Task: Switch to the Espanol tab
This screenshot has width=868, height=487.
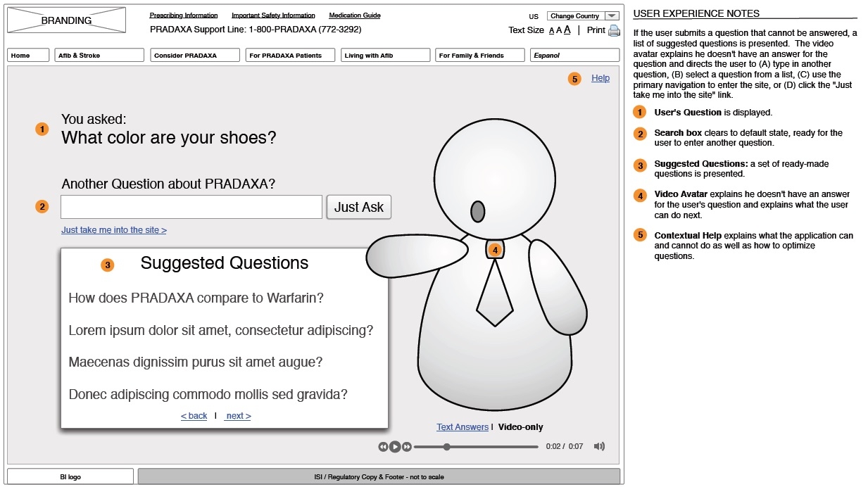Action: [x=574, y=55]
